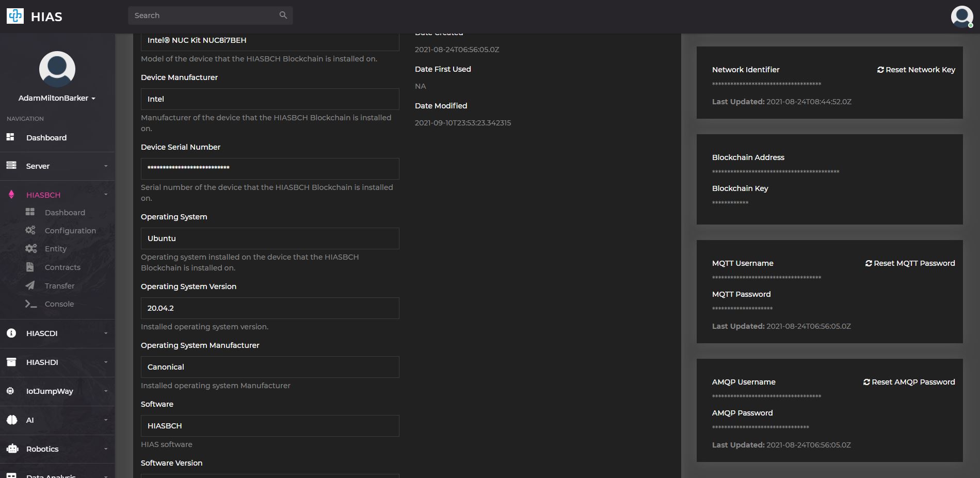Open HIASBCH Configuration page
This screenshot has width=980, height=478.
(x=70, y=231)
